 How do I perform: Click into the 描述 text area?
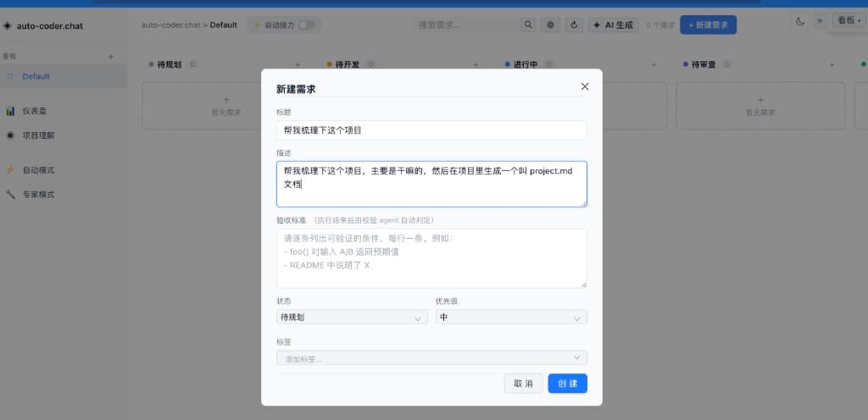pos(431,184)
